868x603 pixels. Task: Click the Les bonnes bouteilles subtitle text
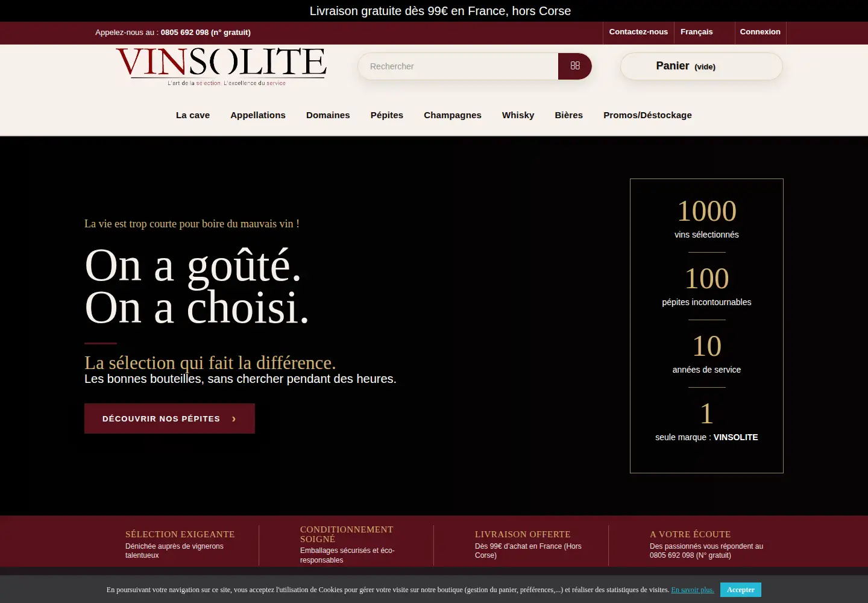click(241, 379)
